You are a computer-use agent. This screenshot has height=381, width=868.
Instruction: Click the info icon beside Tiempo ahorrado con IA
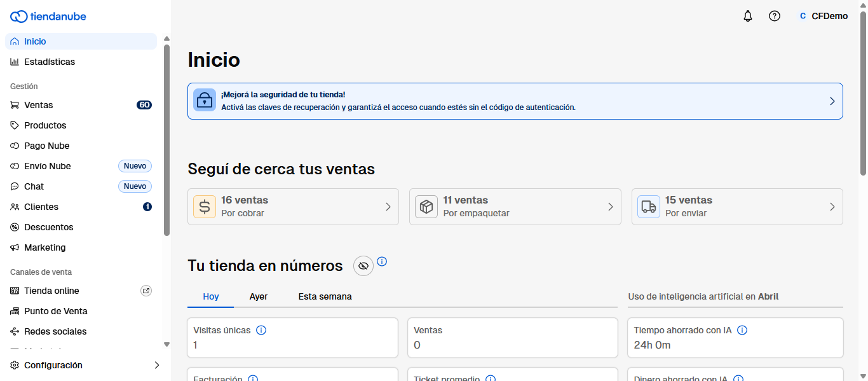tap(742, 330)
